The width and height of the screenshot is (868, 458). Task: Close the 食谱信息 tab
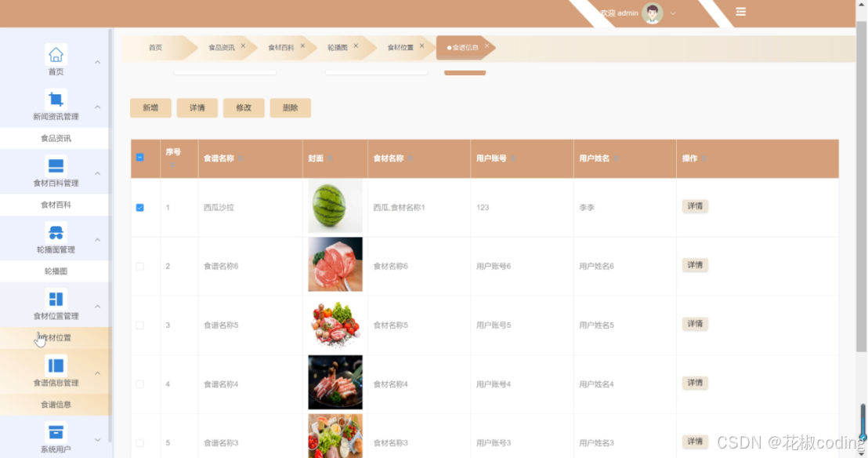coord(487,46)
